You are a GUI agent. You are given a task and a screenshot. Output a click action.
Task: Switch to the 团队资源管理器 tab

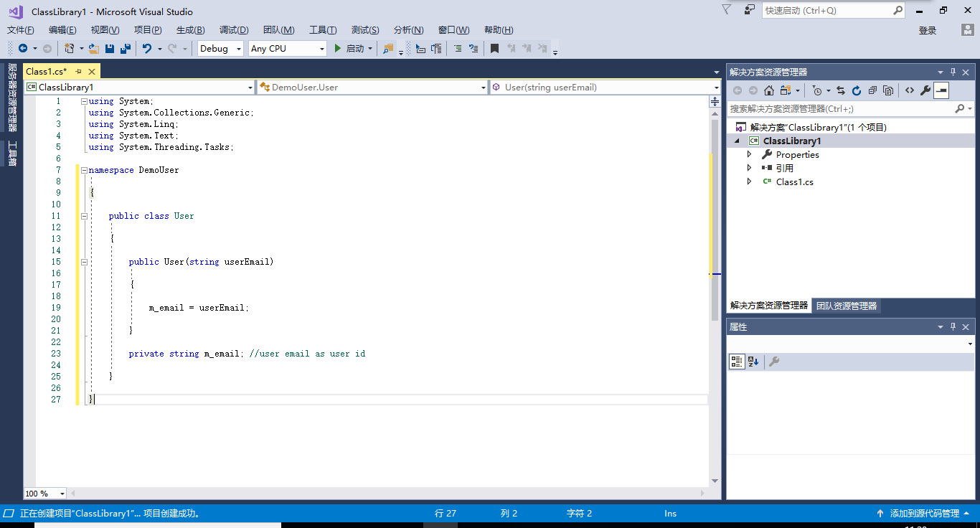point(847,306)
